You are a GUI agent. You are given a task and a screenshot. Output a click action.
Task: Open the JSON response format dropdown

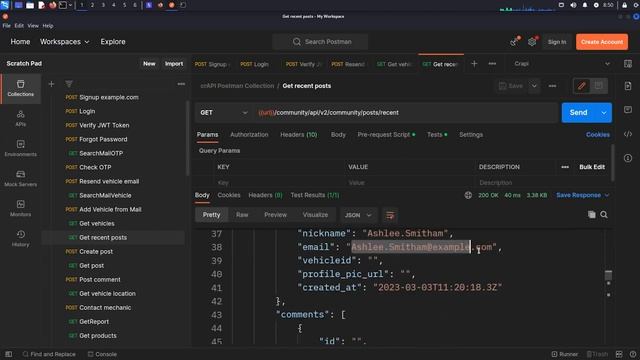point(358,215)
